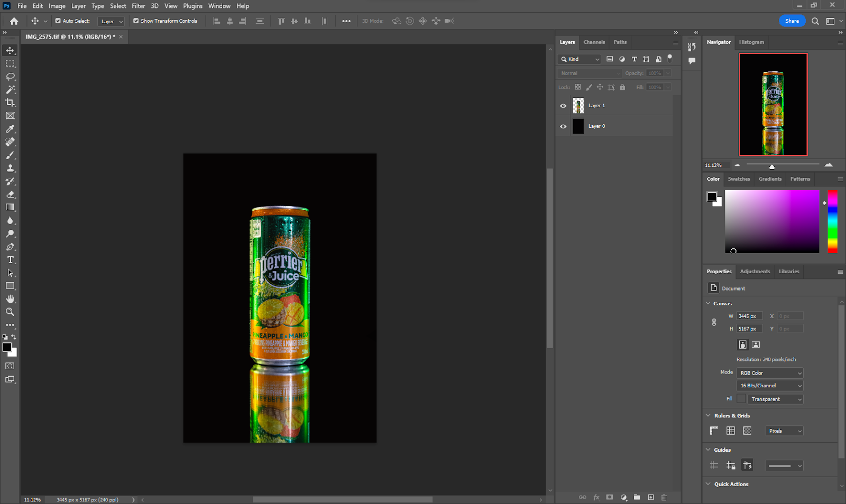The image size is (846, 504).
Task: Toggle the rulers in Rulers & Grids
Action: pos(714,431)
